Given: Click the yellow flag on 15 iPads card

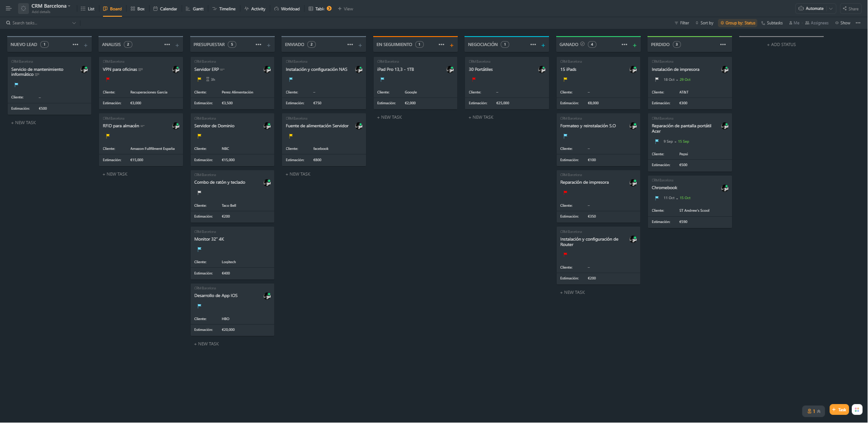Looking at the screenshot, I should [565, 79].
